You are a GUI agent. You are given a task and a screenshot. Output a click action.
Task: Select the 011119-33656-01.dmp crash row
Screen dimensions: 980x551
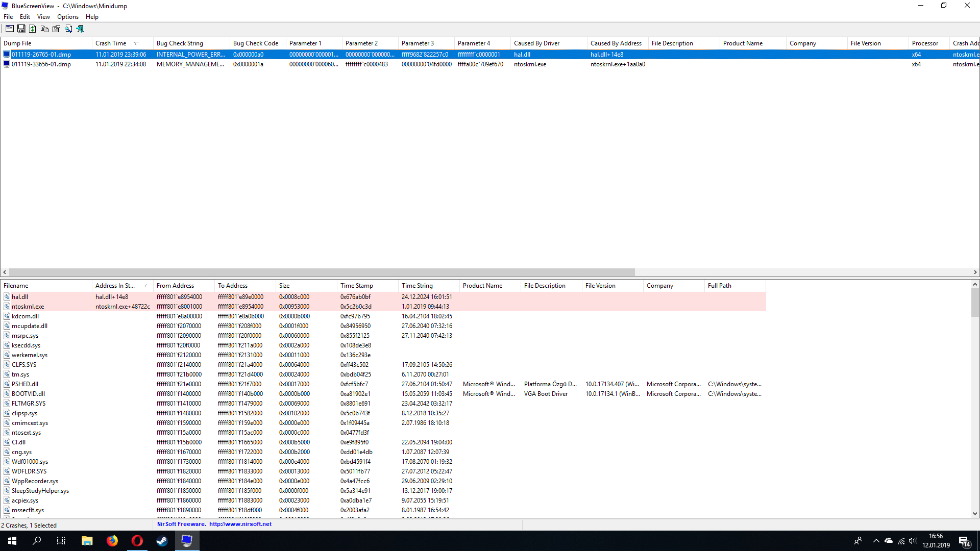pos(41,64)
